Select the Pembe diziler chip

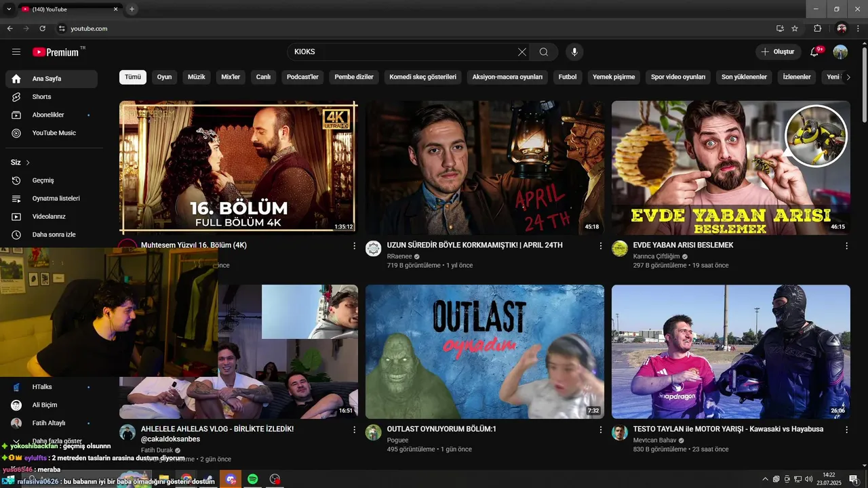354,77
